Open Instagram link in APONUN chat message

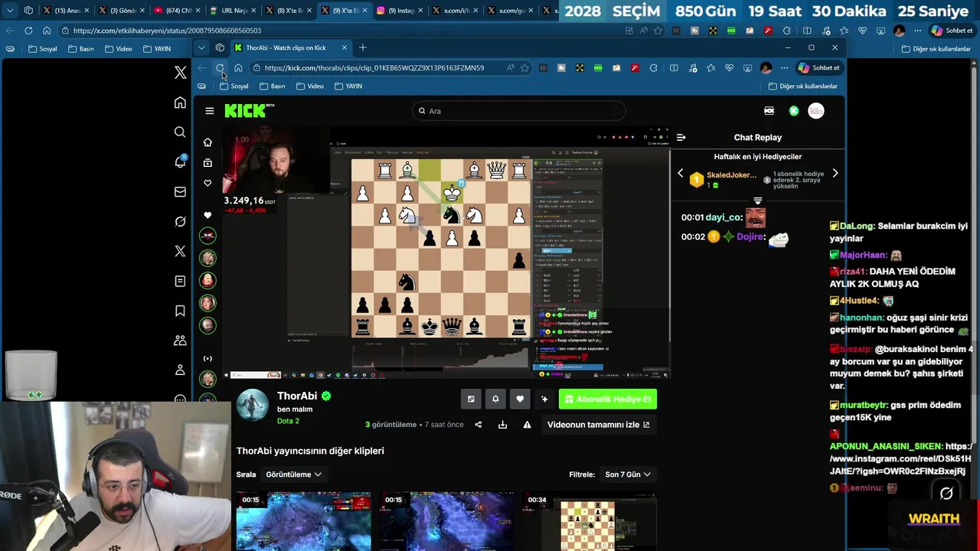pos(899,458)
